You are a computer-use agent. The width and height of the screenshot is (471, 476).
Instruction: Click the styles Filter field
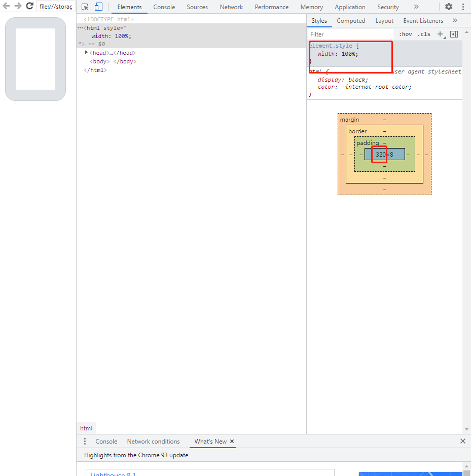(x=351, y=34)
